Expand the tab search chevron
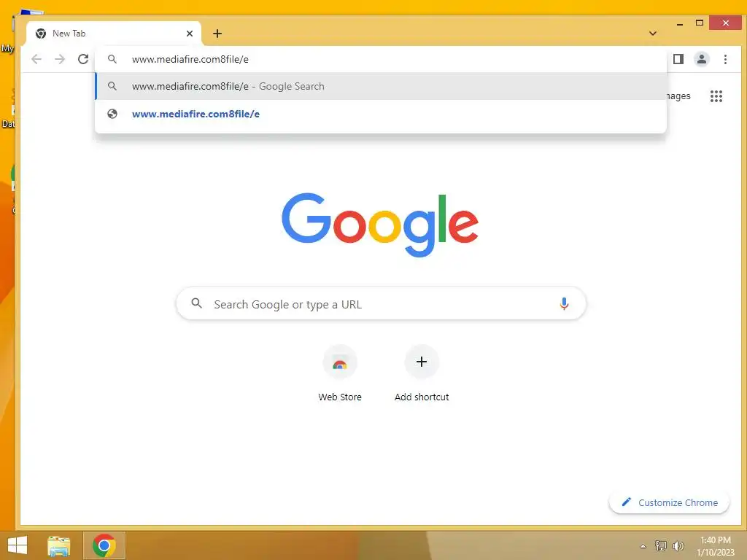 click(x=653, y=34)
